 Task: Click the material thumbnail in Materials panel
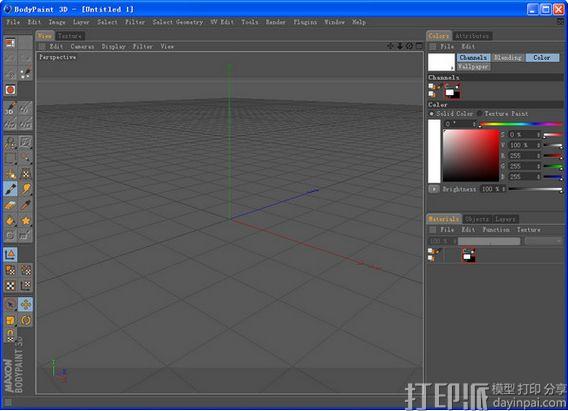[468, 256]
